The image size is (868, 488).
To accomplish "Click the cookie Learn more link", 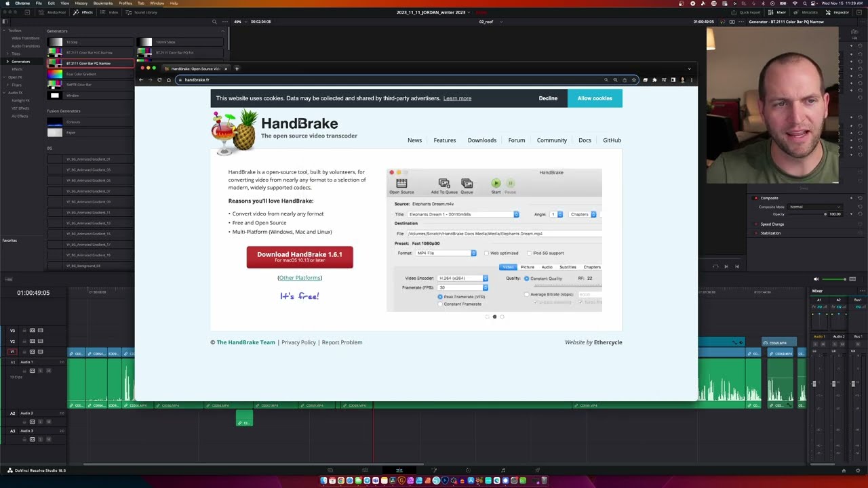I will click(x=457, y=98).
